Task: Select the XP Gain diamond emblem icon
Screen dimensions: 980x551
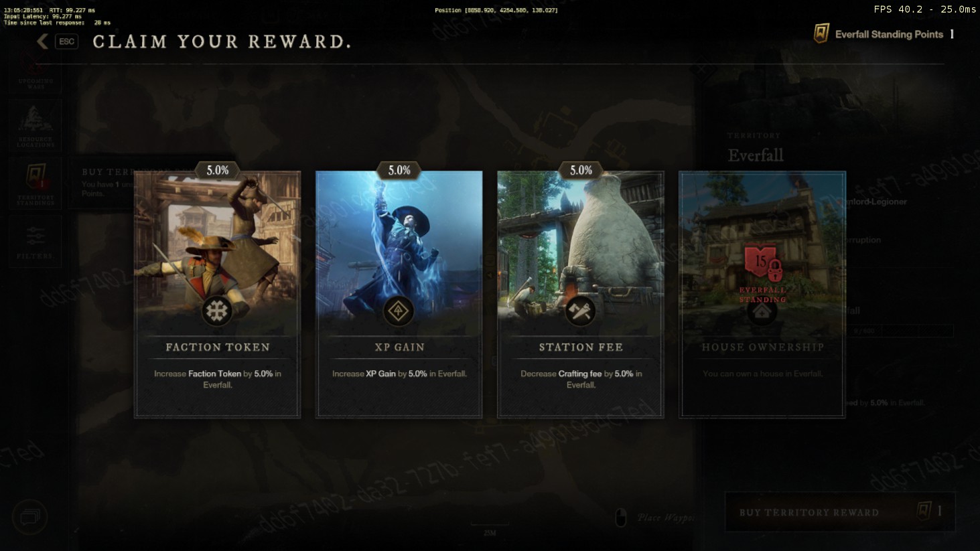Action: point(399,311)
